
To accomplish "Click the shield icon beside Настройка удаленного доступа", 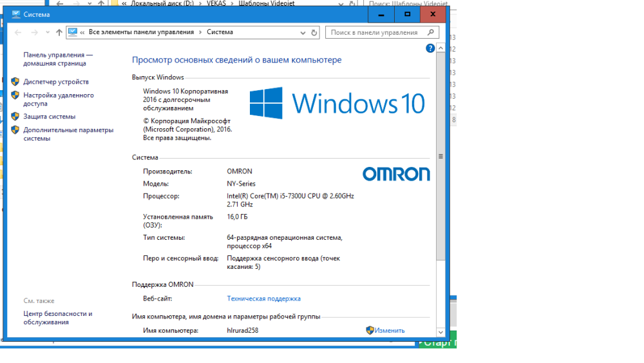I will [15, 95].
